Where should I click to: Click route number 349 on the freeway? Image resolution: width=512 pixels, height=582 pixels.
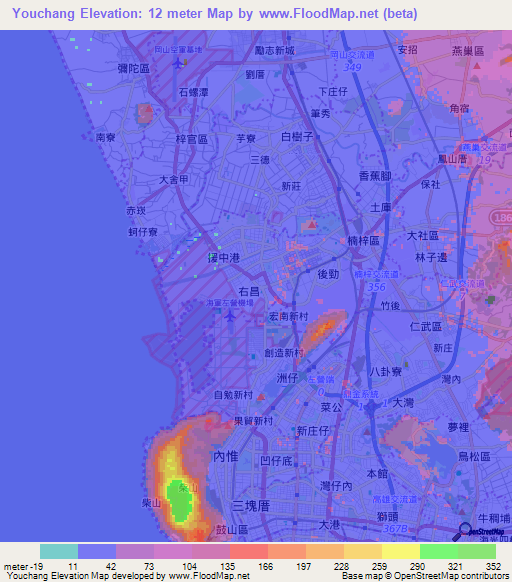click(352, 67)
